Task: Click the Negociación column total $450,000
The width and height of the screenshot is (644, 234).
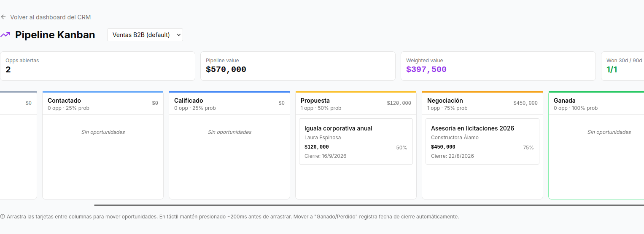Action: tap(525, 103)
